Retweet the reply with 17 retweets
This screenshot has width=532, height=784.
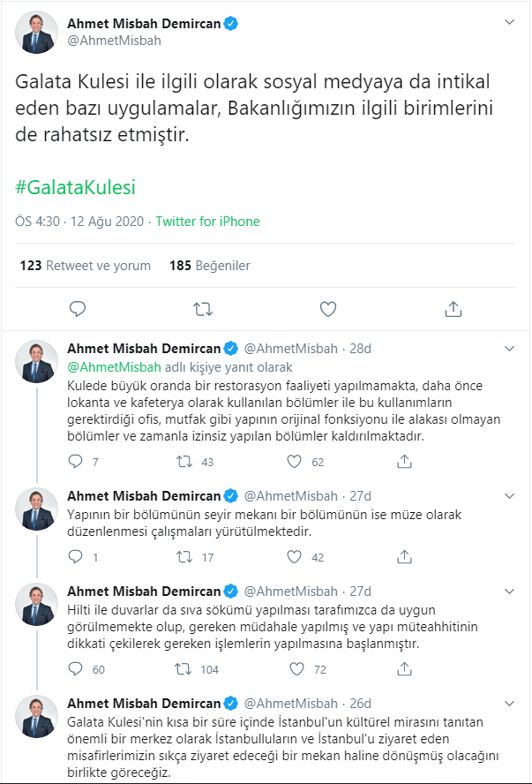[x=184, y=557]
